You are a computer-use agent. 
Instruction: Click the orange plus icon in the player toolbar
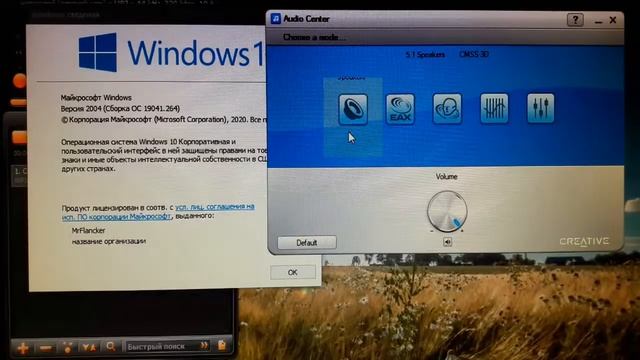click(23, 348)
